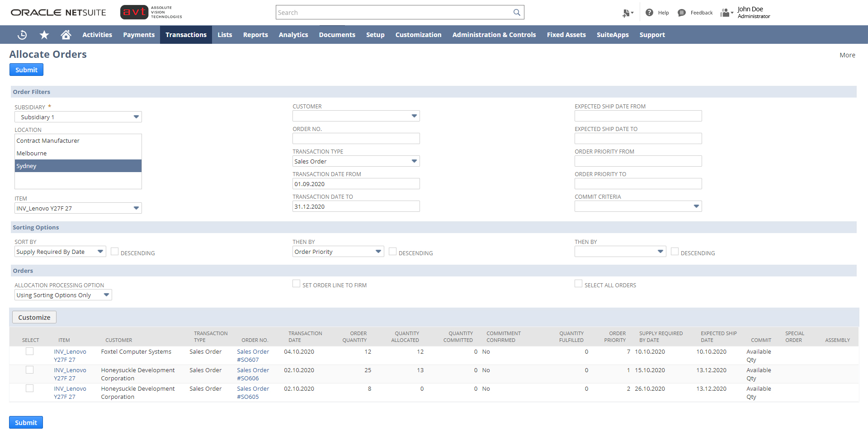The width and height of the screenshot is (868, 444).
Task: Open the Commit Criteria dropdown
Action: (x=696, y=206)
